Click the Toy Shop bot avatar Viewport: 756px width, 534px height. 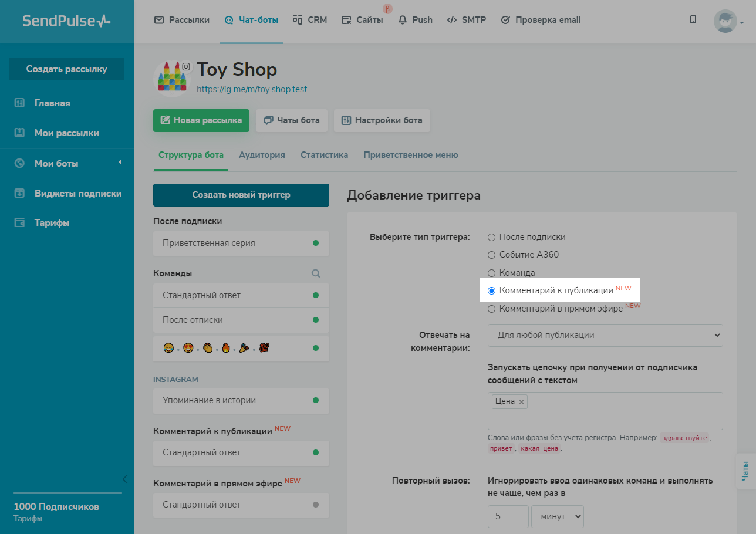point(172,78)
